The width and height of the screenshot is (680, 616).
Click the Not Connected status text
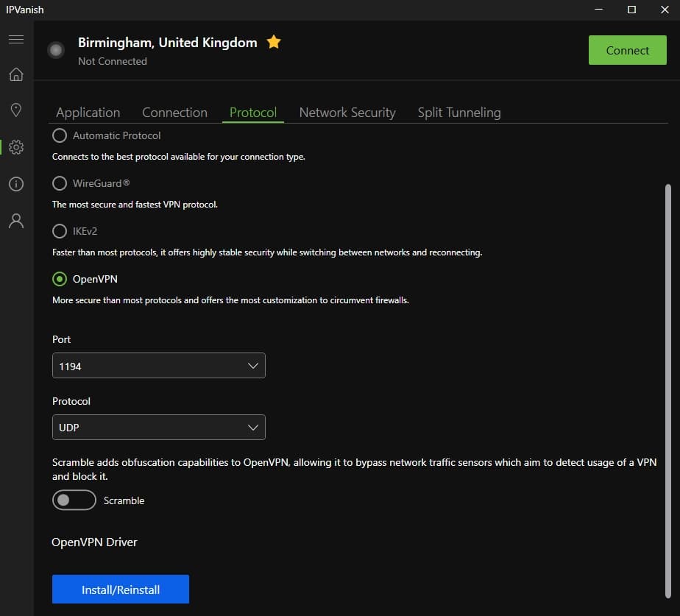coord(113,61)
